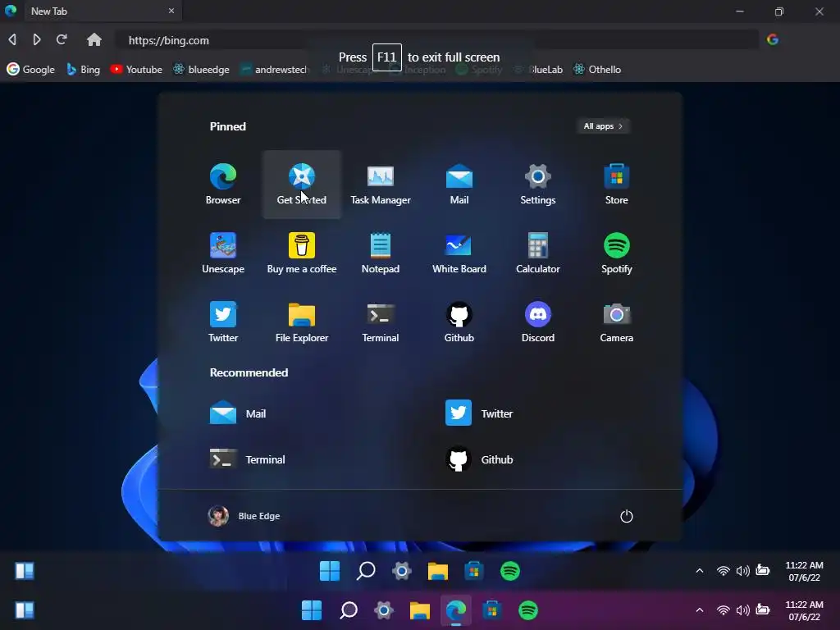Open the pinned Mail app icon

pos(459,185)
